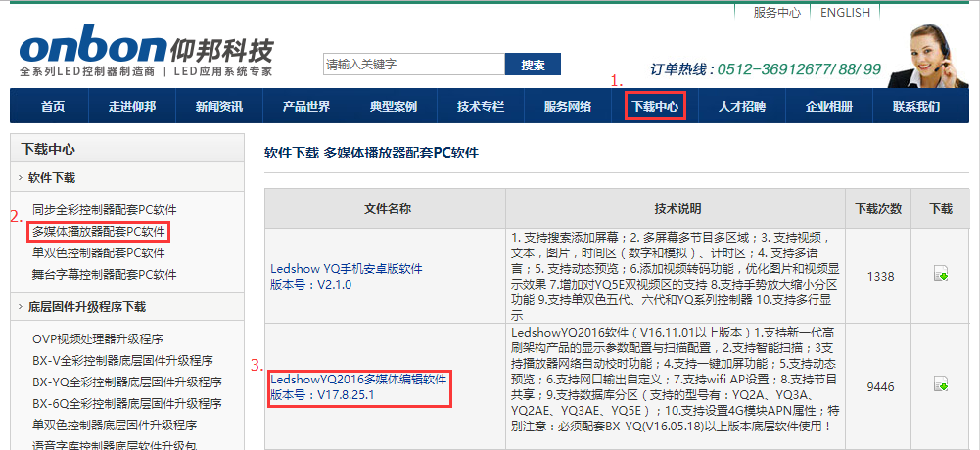The width and height of the screenshot is (980, 450).
Task: Click the onbon company logo
Action: point(147,55)
